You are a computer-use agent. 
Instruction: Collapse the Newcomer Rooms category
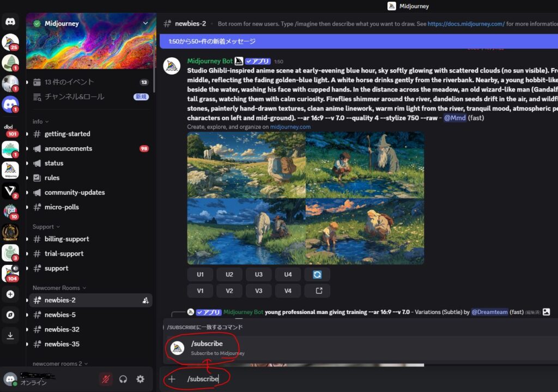pyautogui.click(x=59, y=288)
